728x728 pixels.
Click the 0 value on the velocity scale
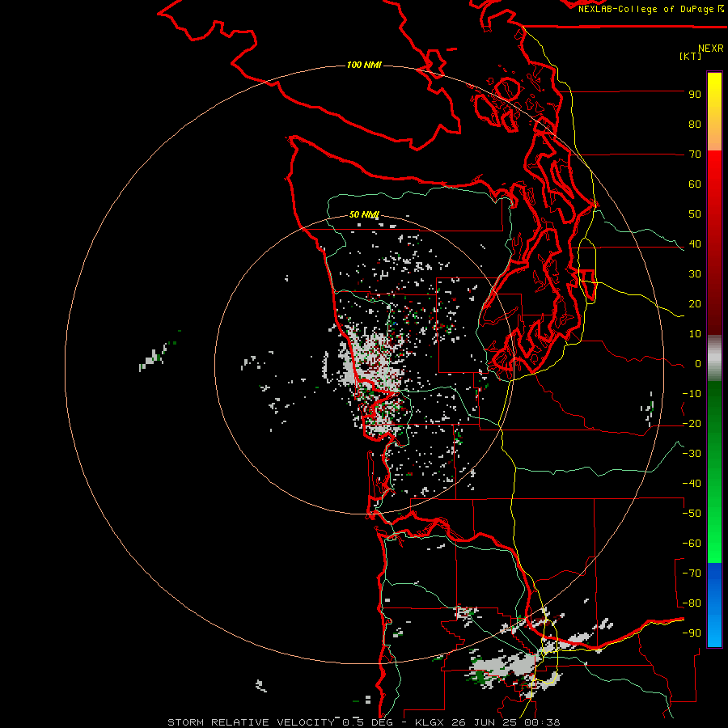point(698,364)
